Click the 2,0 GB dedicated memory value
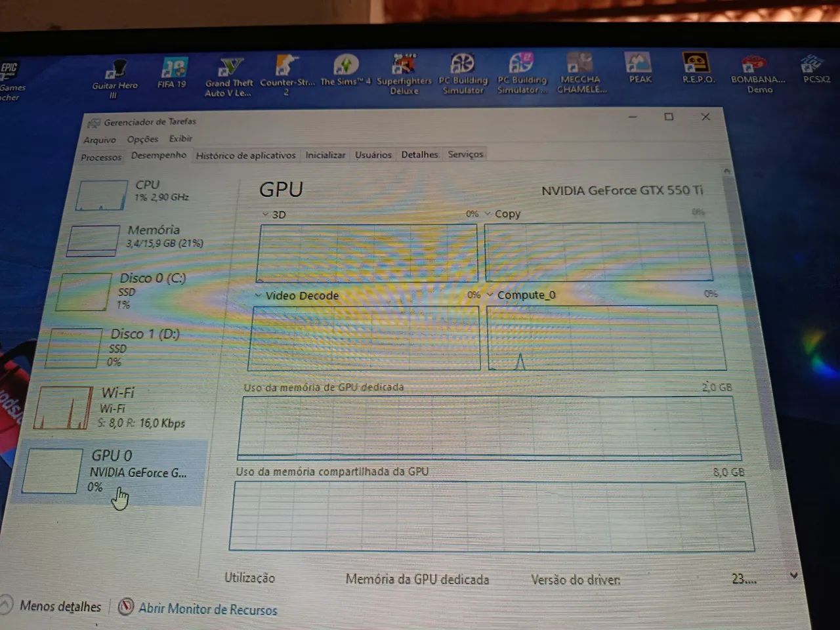This screenshot has width=840, height=630. pos(717,387)
